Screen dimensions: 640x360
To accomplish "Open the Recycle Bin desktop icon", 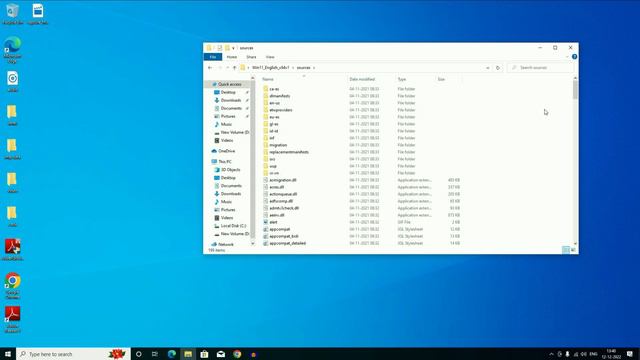I will (13, 14).
